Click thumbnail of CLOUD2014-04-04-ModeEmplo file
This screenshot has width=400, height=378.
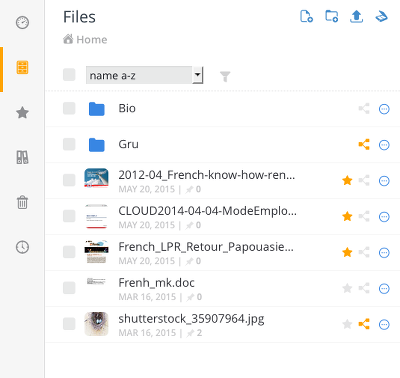pos(96,216)
